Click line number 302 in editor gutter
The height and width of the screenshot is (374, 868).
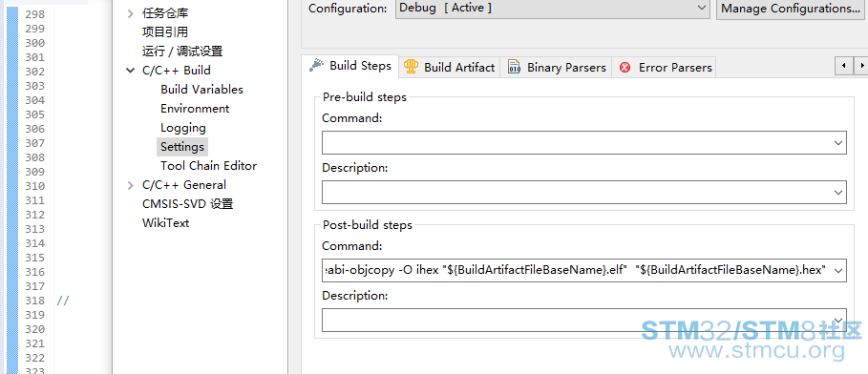35,72
